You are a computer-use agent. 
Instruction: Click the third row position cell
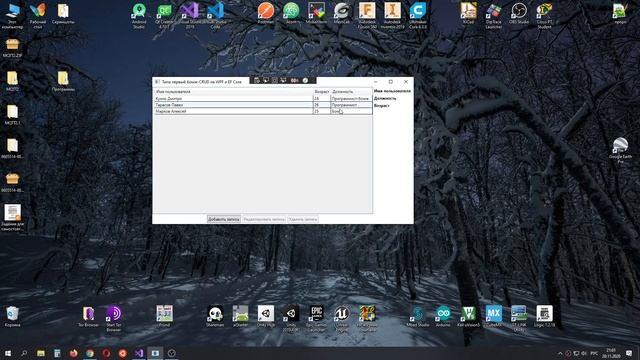[x=351, y=111]
